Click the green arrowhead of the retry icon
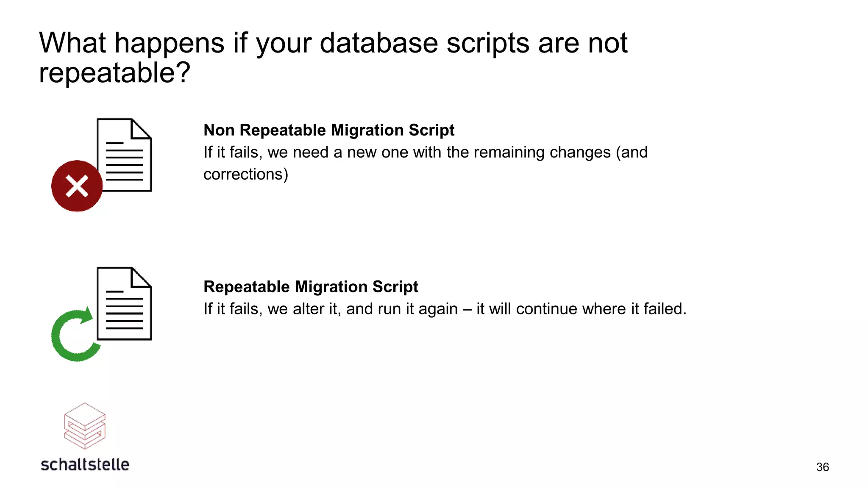Screen dimensions: 868x488 [x=86, y=315]
